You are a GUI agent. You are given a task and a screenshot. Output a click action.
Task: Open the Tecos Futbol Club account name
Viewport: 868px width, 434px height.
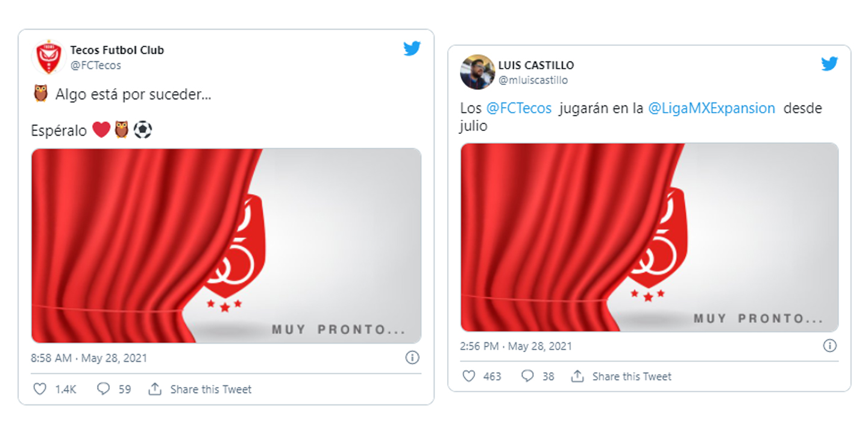click(117, 50)
